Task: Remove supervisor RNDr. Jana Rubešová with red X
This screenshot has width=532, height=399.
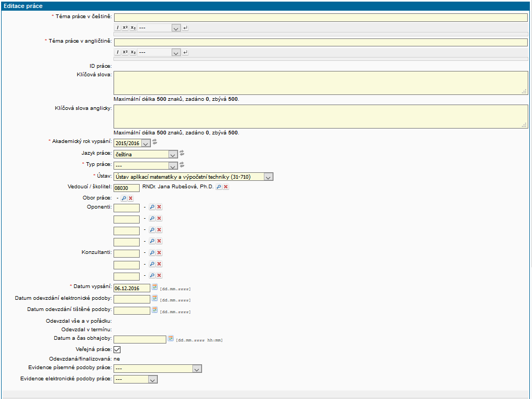Action: (x=225, y=187)
